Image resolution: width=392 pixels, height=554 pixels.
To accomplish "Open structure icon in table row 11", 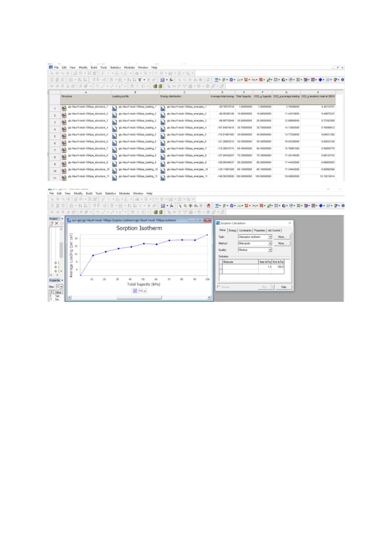I will pos(64,178).
